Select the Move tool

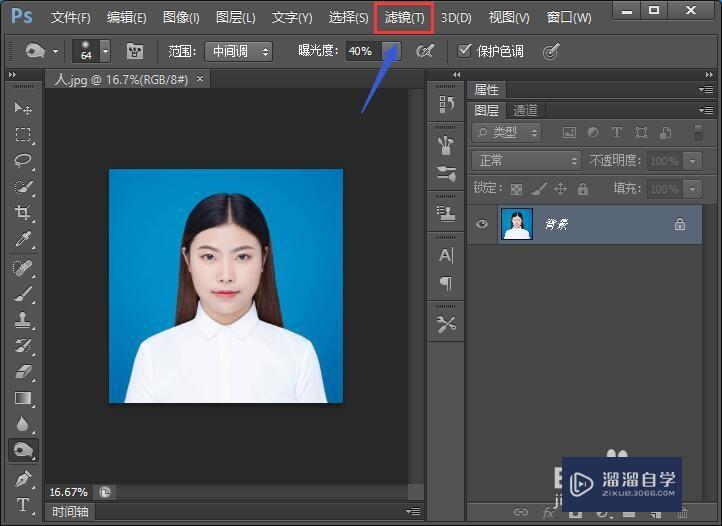(x=23, y=108)
